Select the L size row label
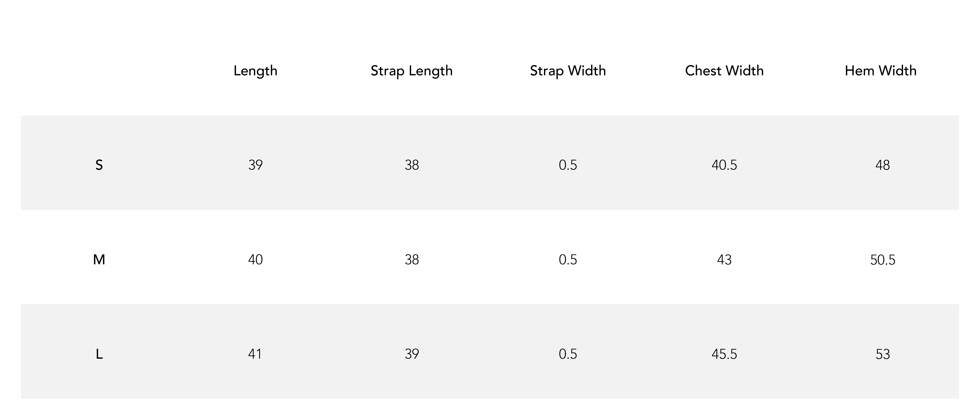 pyautogui.click(x=99, y=354)
